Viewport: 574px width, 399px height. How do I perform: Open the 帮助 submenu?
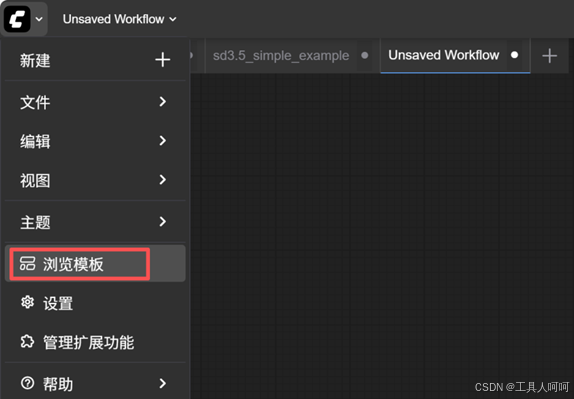(x=95, y=383)
